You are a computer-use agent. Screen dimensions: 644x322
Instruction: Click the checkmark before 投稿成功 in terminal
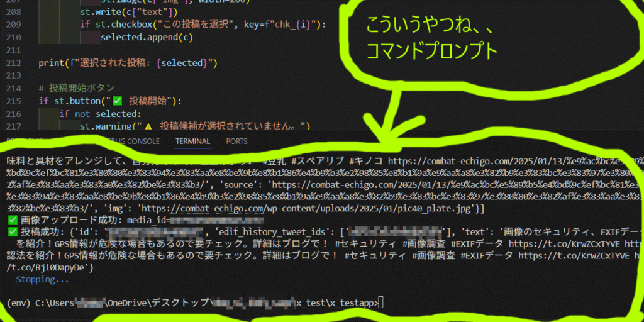[12, 232]
